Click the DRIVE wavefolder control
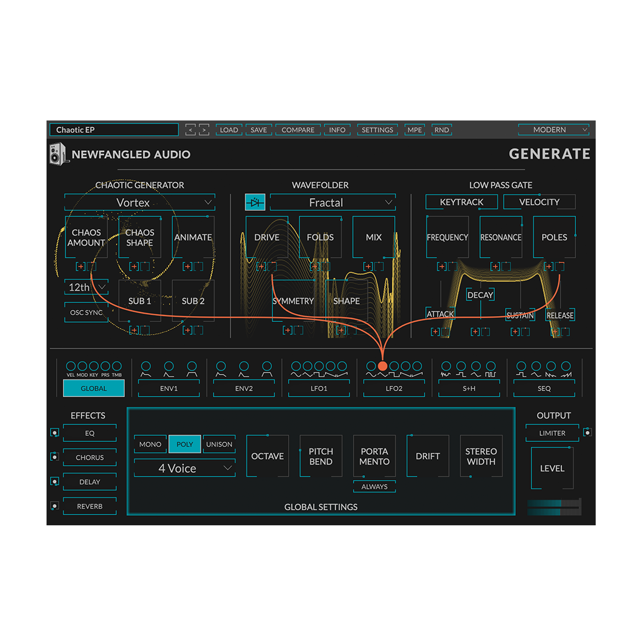The height and width of the screenshot is (644, 644). pyautogui.click(x=267, y=237)
